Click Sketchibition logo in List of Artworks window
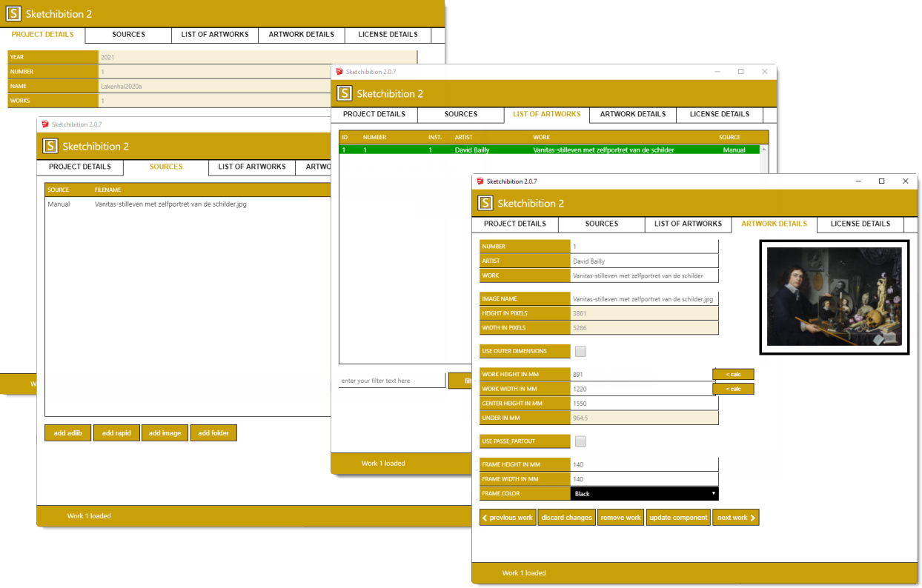 [x=344, y=93]
